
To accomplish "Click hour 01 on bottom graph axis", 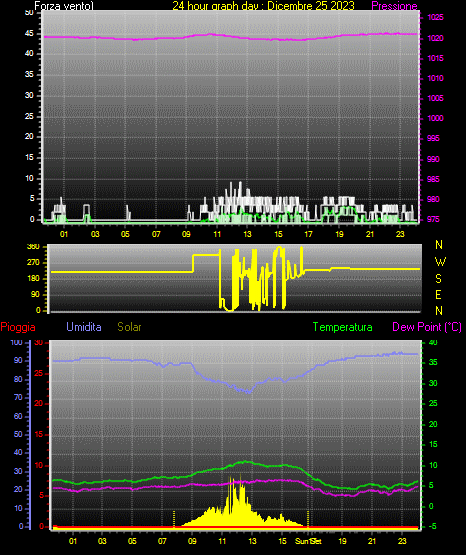I will click(73, 541).
